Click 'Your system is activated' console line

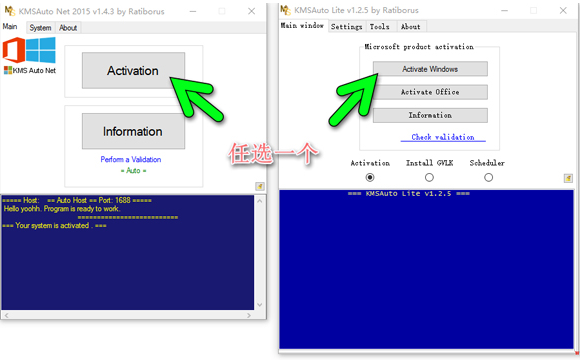[54, 226]
